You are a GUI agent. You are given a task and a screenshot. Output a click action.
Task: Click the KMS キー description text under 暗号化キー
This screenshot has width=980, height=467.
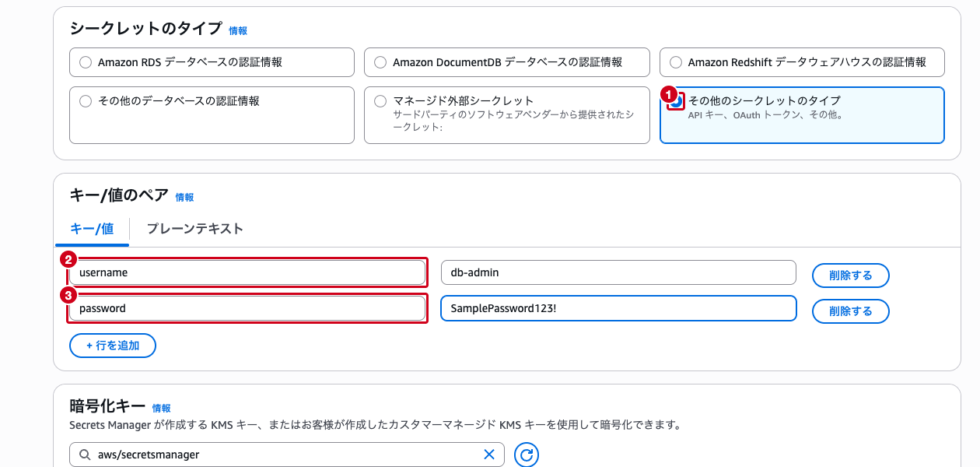376,425
